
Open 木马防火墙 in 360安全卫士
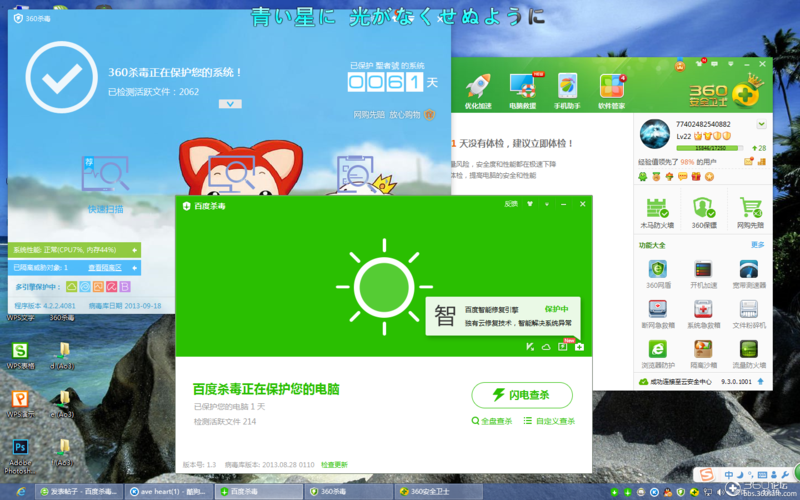pyautogui.click(x=657, y=212)
